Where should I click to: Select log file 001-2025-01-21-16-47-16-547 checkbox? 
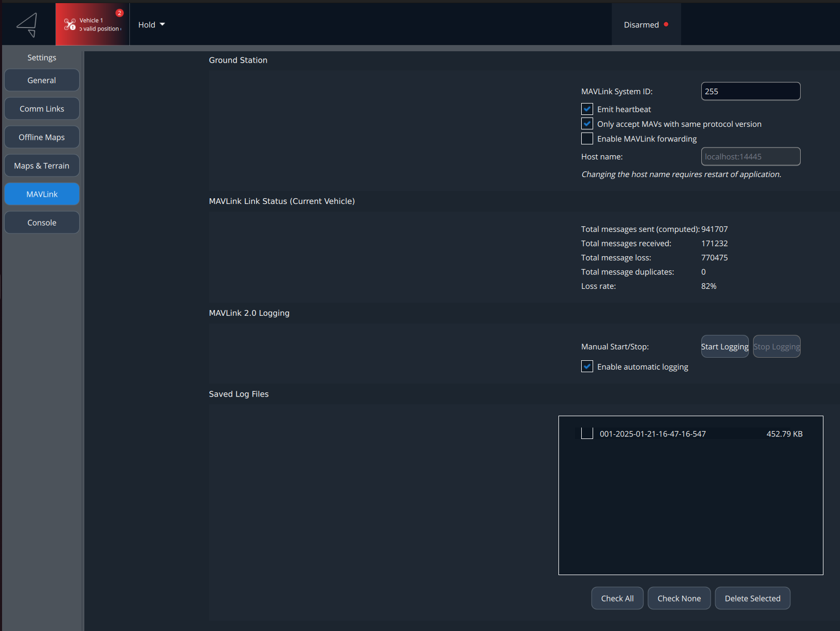(587, 433)
